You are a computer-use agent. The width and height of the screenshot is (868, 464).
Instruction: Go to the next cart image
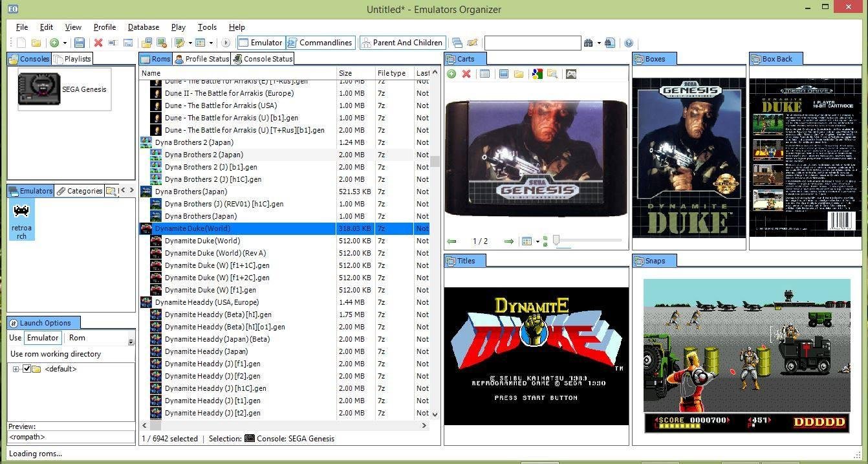(509, 241)
